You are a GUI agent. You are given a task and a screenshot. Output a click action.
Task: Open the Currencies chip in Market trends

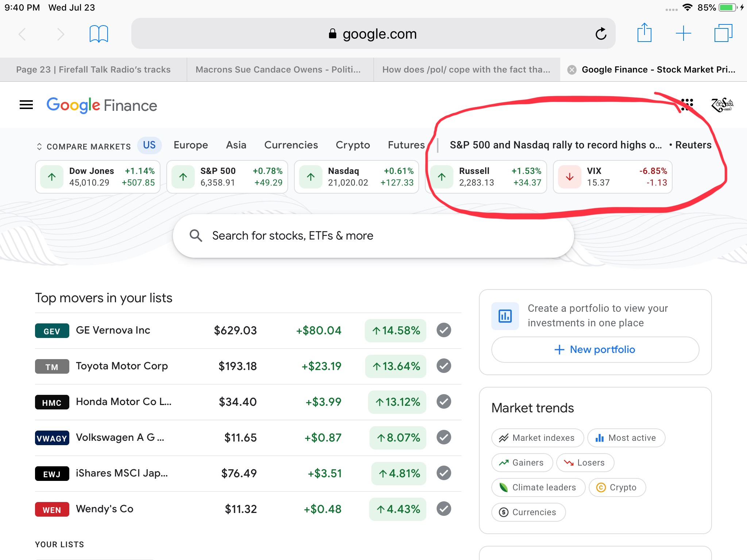(x=529, y=512)
